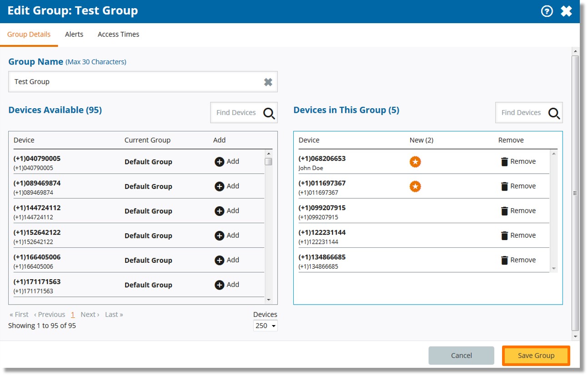Select John Doe device name text

pyautogui.click(x=311, y=168)
